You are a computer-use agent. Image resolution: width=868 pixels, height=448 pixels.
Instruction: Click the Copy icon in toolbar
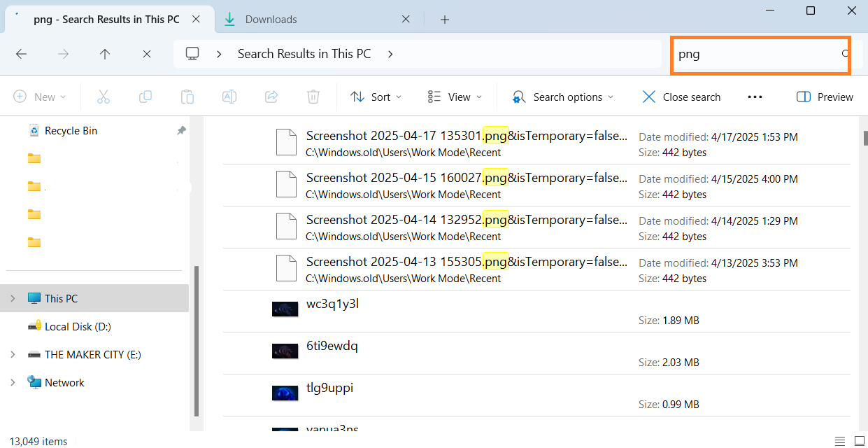pos(145,97)
